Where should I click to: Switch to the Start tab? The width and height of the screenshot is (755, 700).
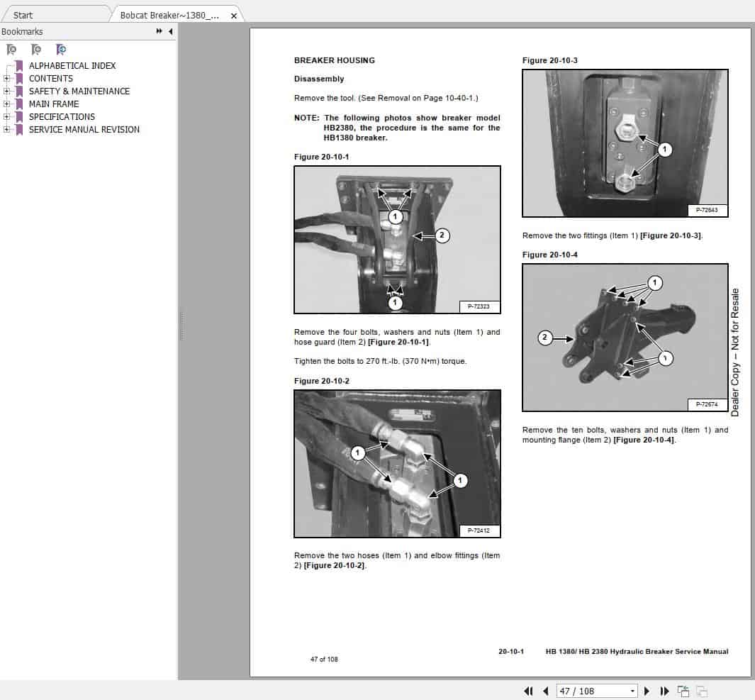click(x=23, y=15)
